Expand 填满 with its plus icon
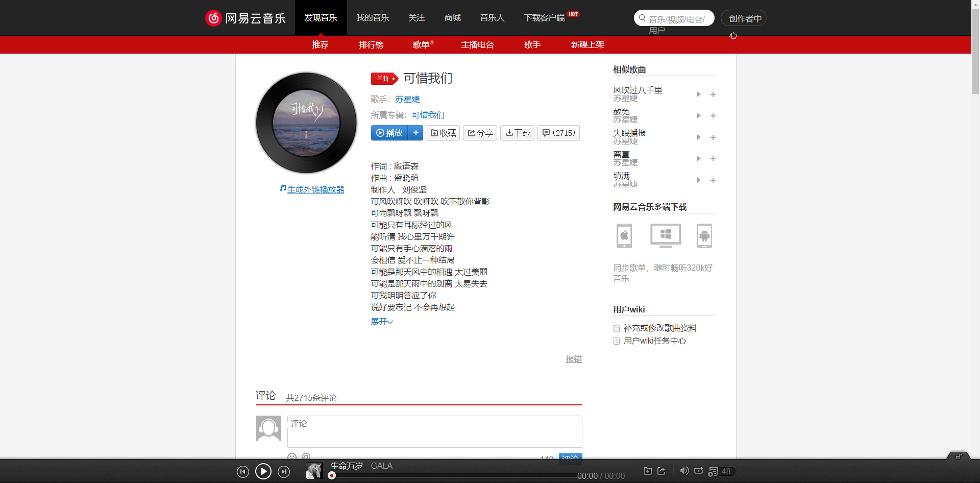Viewport: 980px width, 483px height. (x=713, y=180)
